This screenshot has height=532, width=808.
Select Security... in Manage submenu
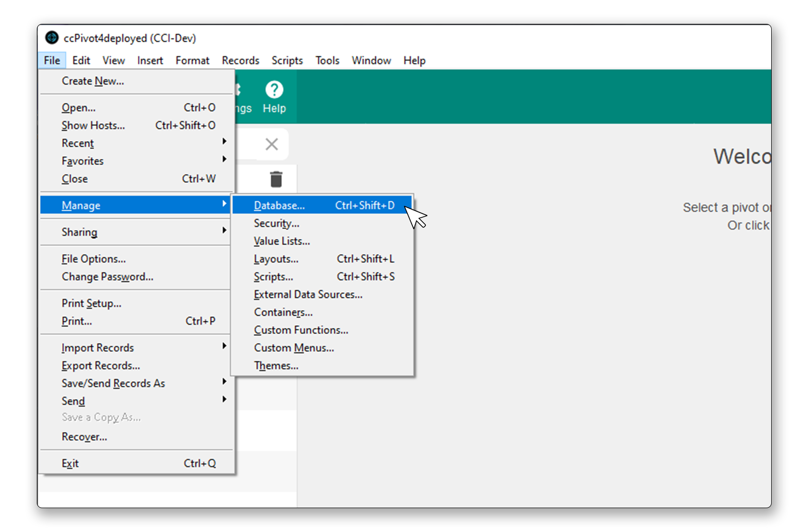click(322, 223)
